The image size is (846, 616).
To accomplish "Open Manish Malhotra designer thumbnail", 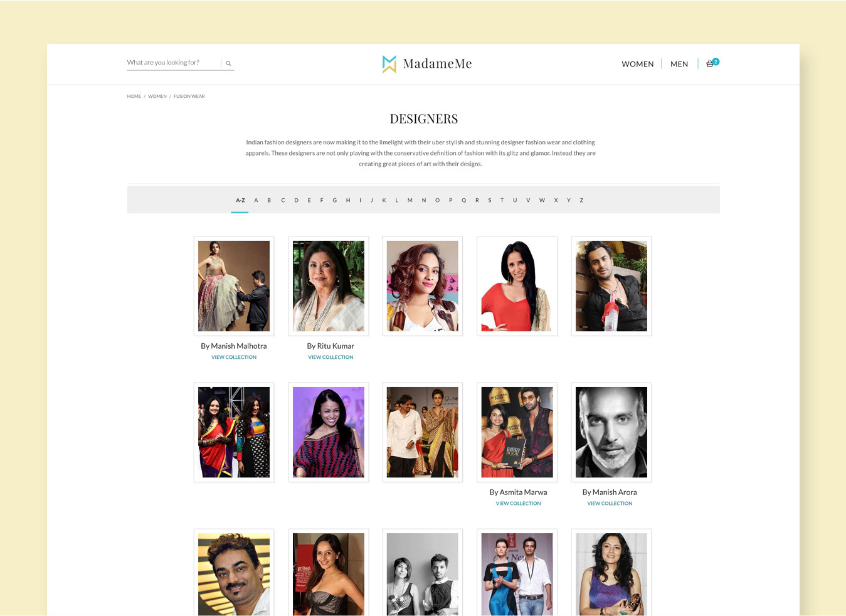I will click(234, 286).
